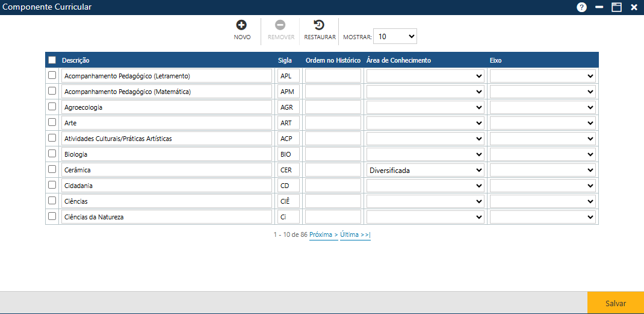This screenshot has width=644, height=314.
Task: Open Eixo dropdown for Cidadania row
Action: coord(542,185)
